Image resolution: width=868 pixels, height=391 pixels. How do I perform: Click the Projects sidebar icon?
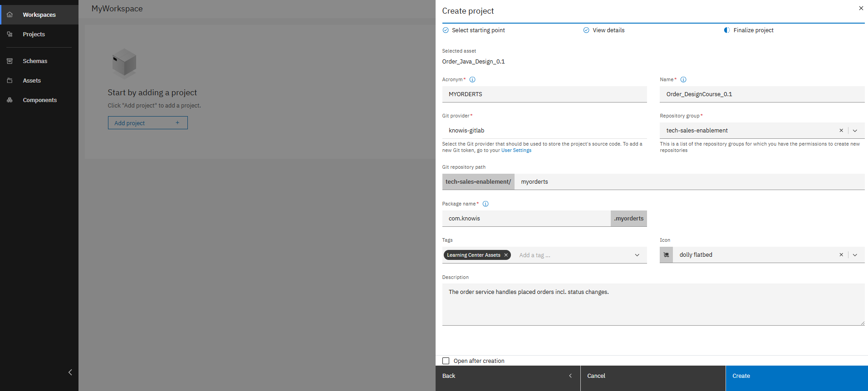click(10, 34)
